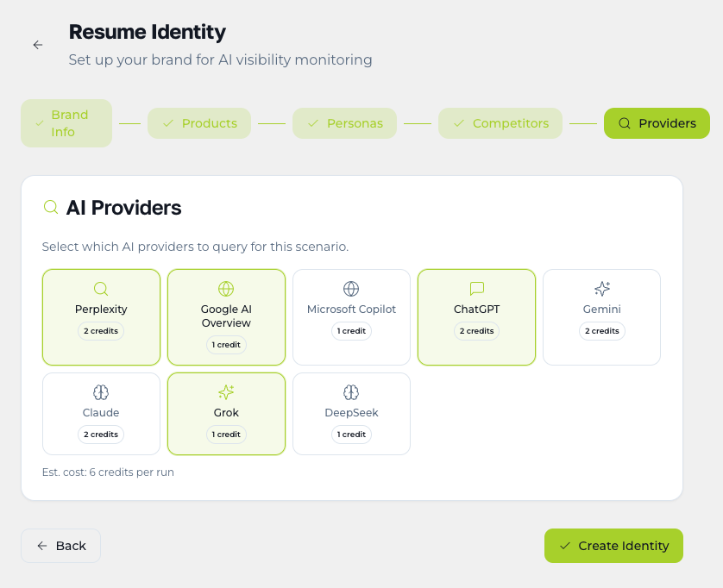Click the 'Resume Identity' page title
This screenshot has width=723, height=588.
(x=147, y=32)
